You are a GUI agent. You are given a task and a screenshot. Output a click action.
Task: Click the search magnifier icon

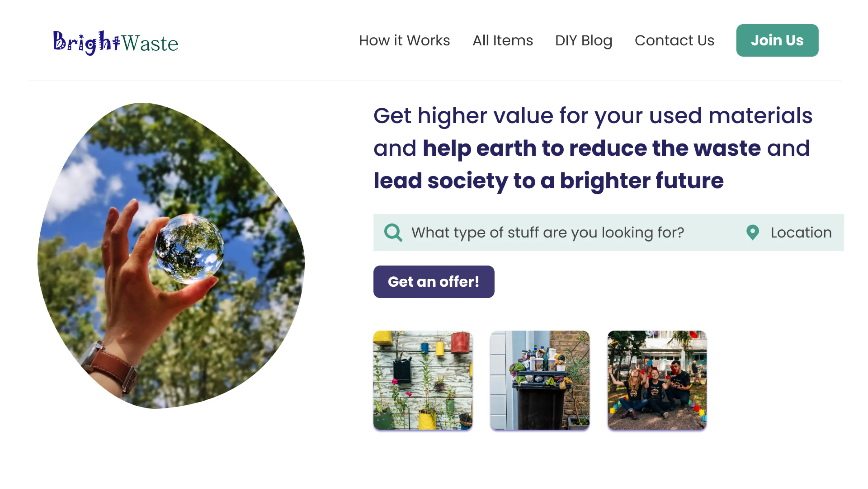pos(393,232)
